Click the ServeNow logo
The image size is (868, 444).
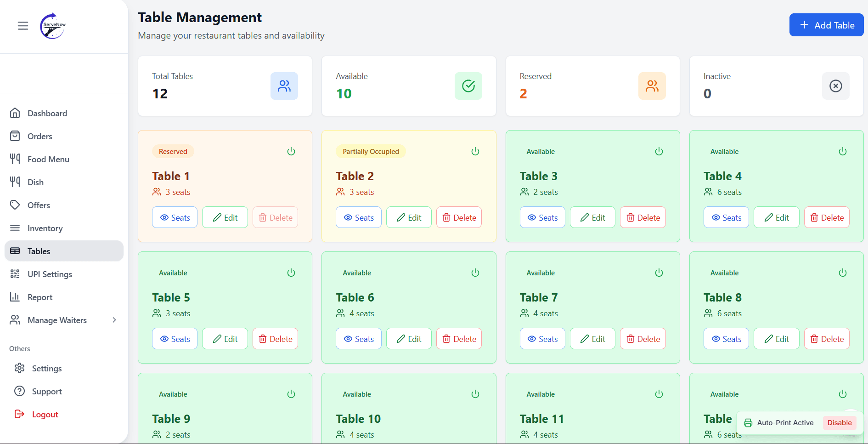pos(53,26)
